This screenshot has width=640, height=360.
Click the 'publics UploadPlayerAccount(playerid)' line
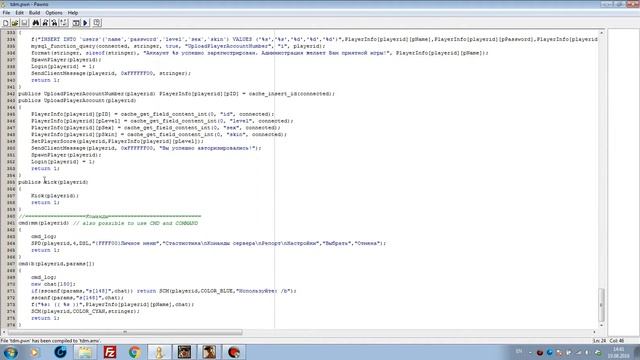(x=77, y=100)
